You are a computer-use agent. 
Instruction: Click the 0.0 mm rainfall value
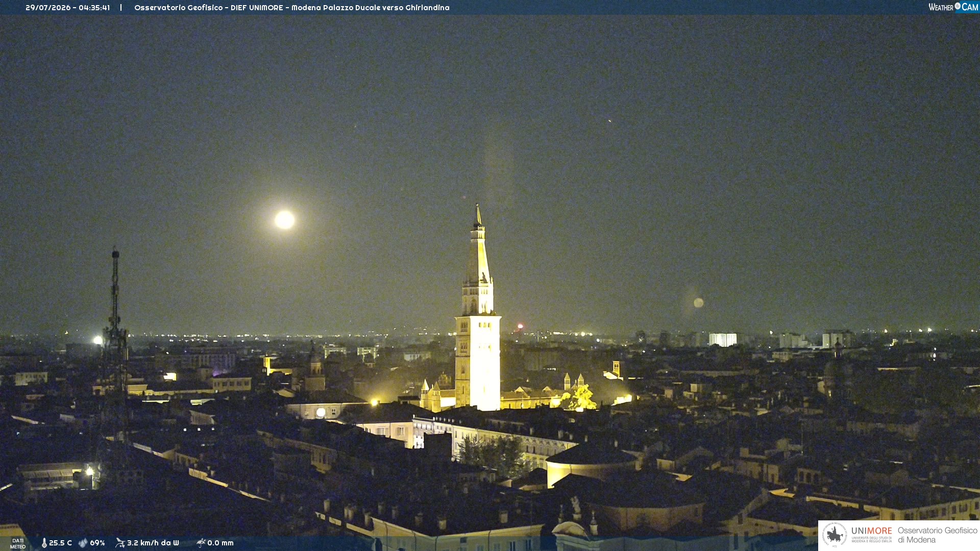pyautogui.click(x=220, y=543)
